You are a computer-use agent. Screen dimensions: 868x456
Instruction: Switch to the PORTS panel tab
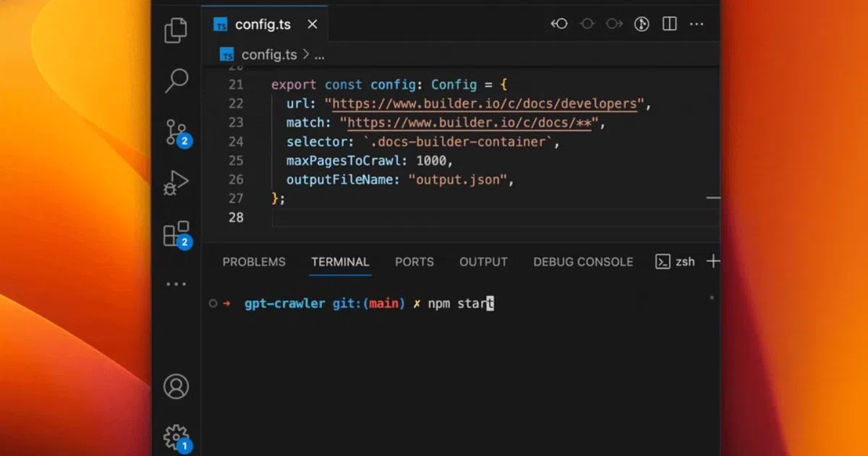pos(414,262)
